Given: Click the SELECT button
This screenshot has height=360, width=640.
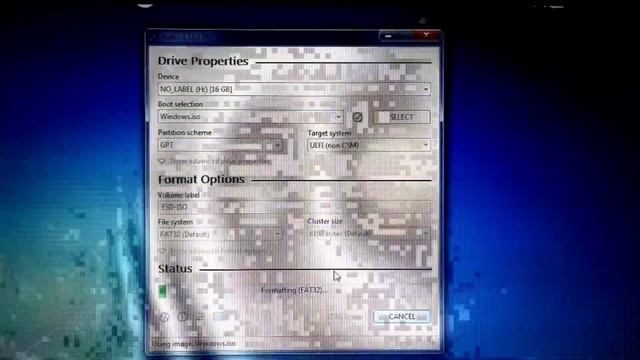Looking at the screenshot, I should [x=402, y=117].
